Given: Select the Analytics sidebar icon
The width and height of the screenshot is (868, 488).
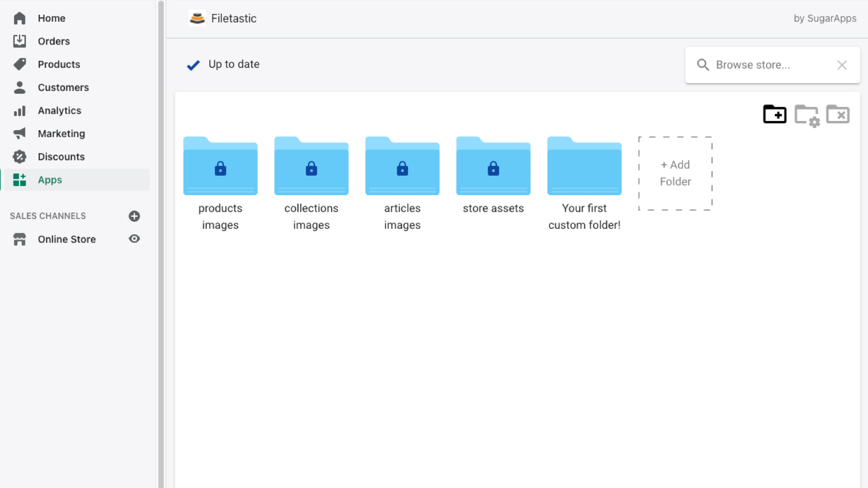Looking at the screenshot, I should pyautogui.click(x=20, y=111).
